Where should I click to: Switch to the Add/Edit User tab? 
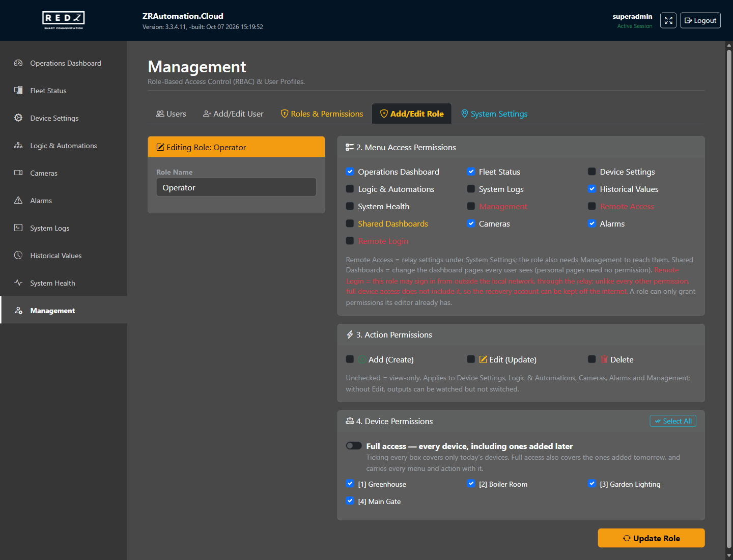pos(233,114)
